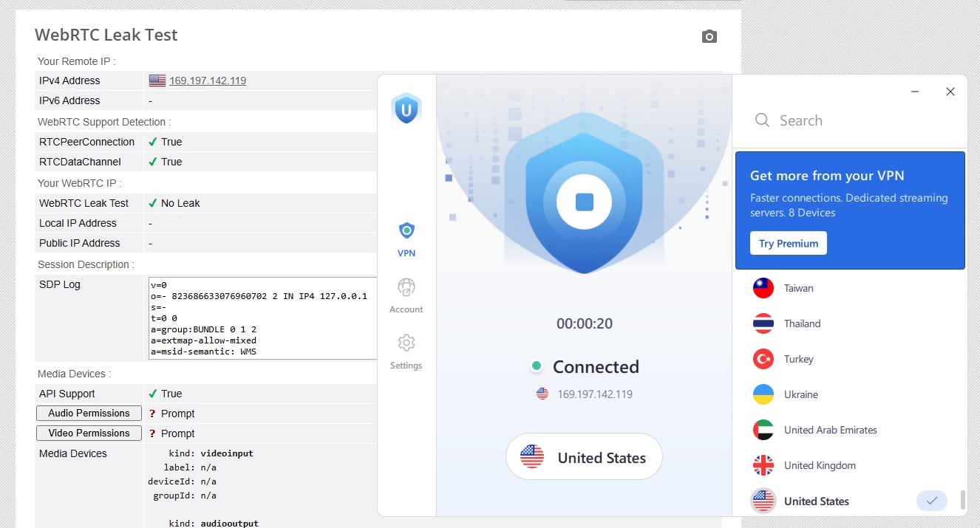Stop the VPN connection with center button
The image size is (980, 528).
(x=585, y=202)
